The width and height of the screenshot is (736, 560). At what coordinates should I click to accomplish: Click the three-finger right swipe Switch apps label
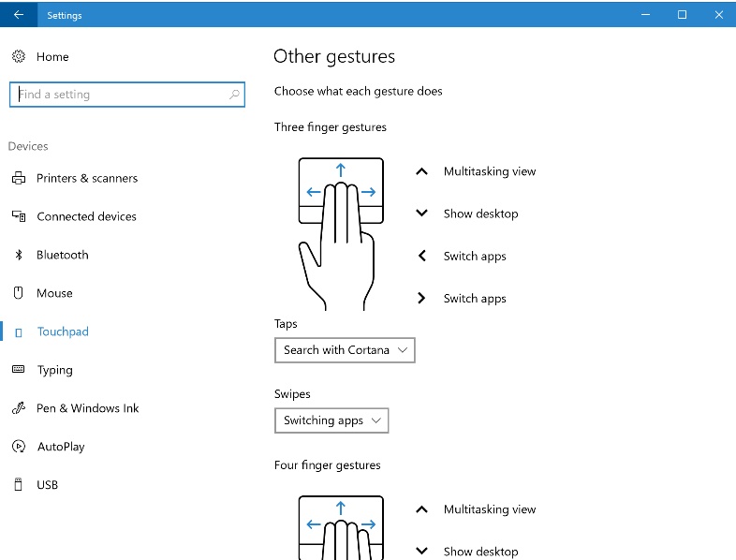tap(475, 299)
